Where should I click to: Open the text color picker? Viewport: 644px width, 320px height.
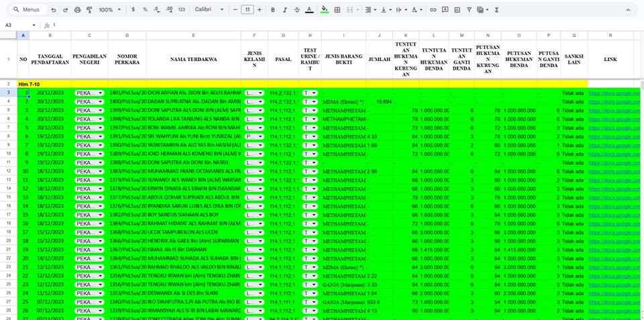click(x=309, y=9)
